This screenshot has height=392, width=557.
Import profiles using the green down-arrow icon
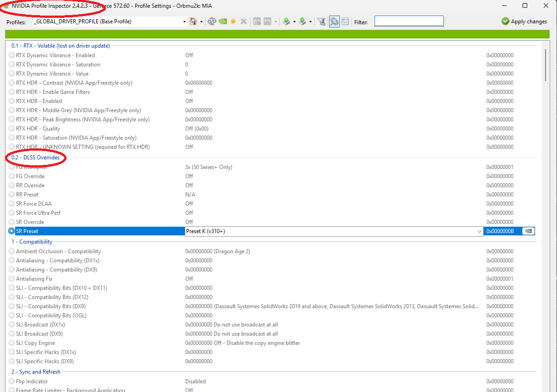pyautogui.click(x=303, y=22)
